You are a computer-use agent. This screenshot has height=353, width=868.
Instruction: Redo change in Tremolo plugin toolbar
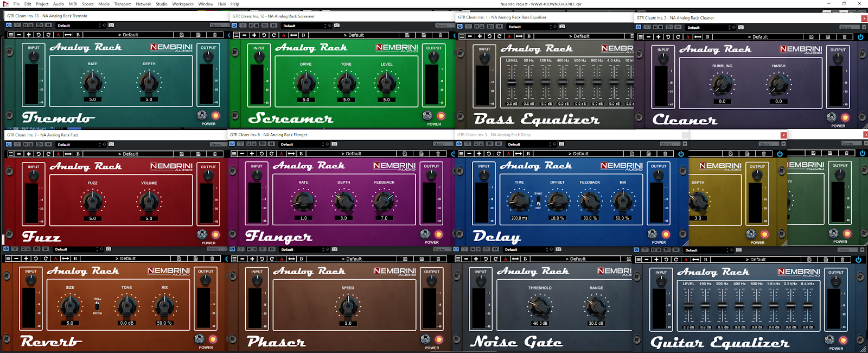(48, 35)
